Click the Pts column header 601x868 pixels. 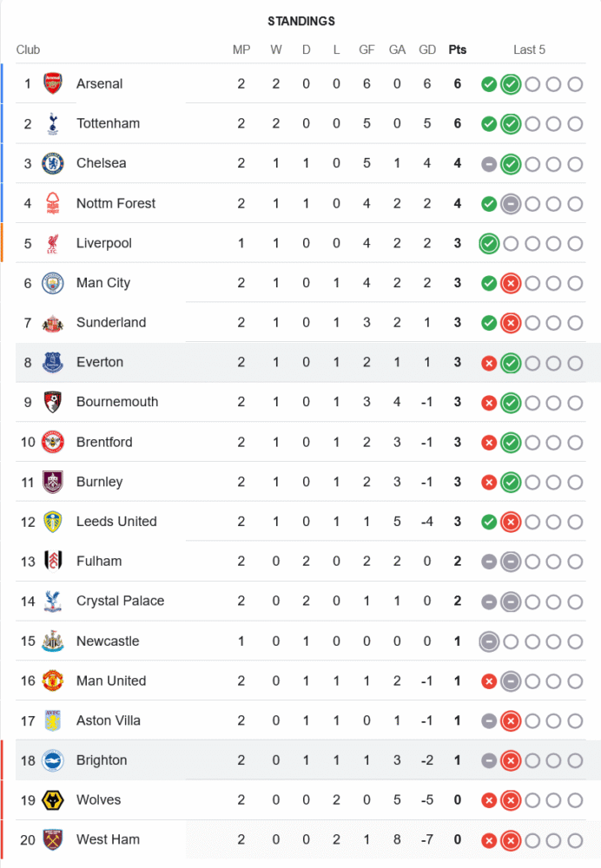[x=458, y=49]
